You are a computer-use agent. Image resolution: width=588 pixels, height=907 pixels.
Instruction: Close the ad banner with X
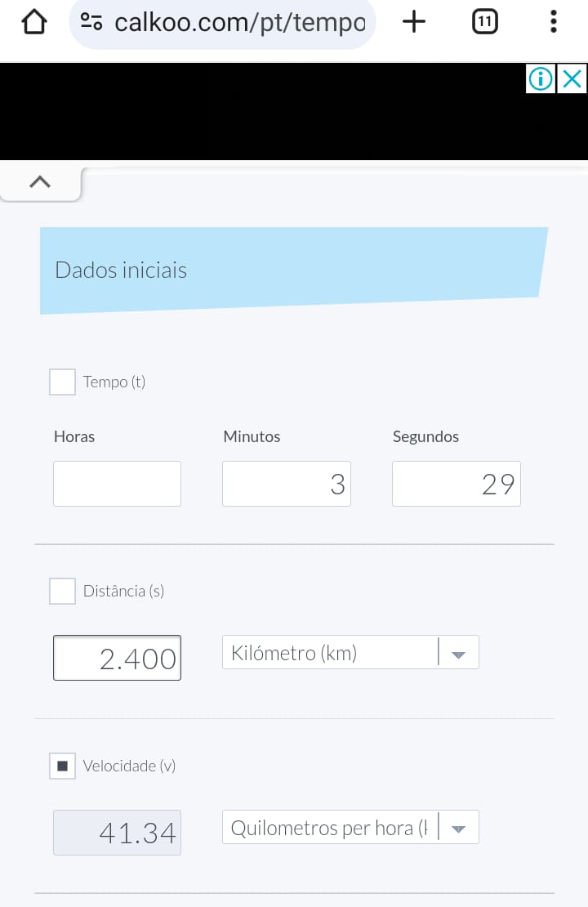(572, 79)
